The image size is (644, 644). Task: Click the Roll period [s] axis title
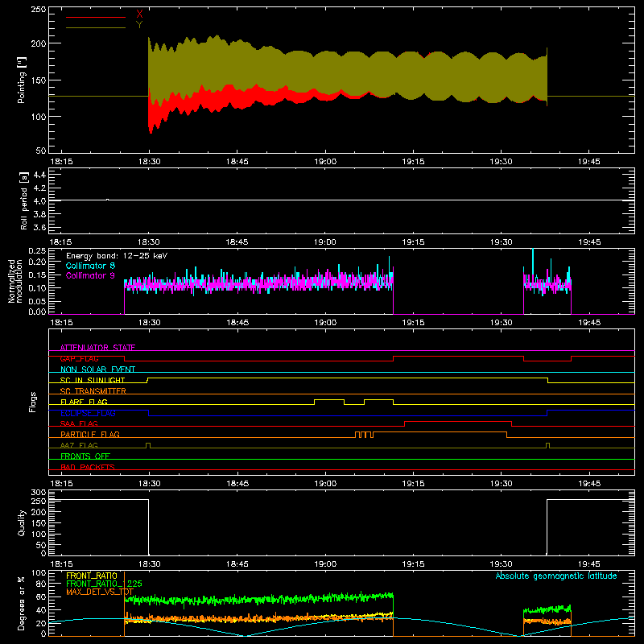[23, 200]
